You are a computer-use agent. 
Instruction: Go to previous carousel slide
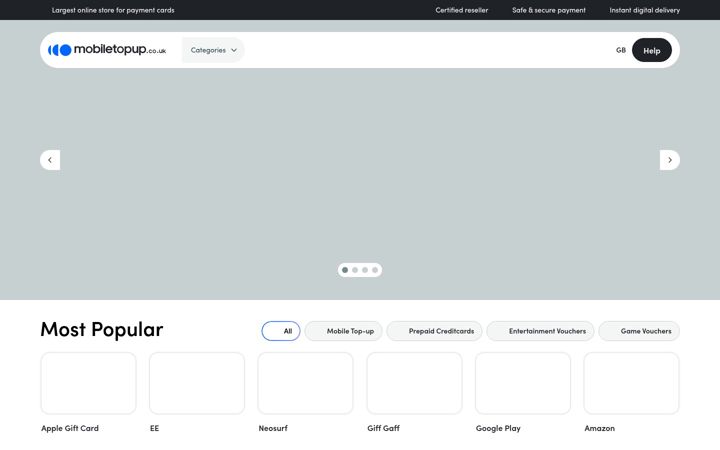pos(50,160)
